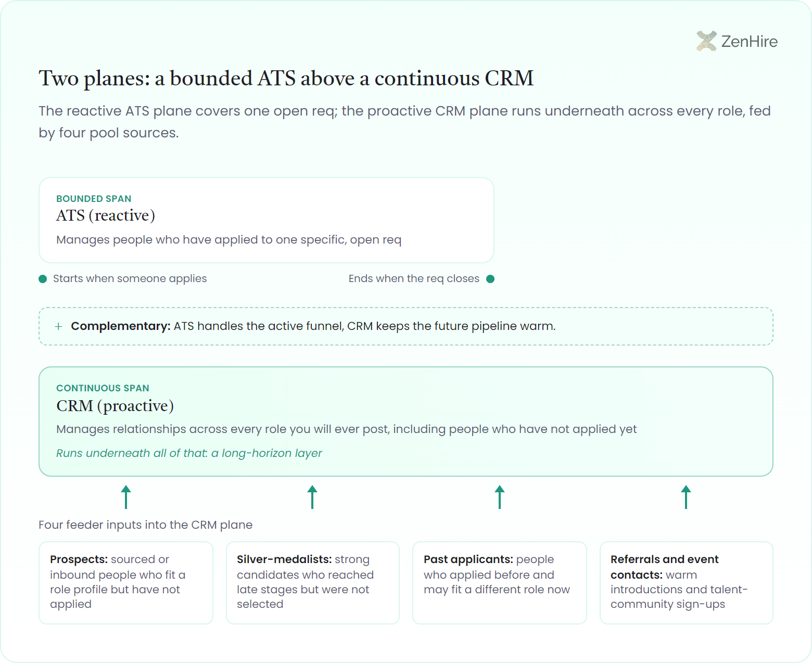Image resolution: width=812 pixels, height=663 pixels.
Task: Click the plus icon before 'Complementary'
Action: [58, 326]
